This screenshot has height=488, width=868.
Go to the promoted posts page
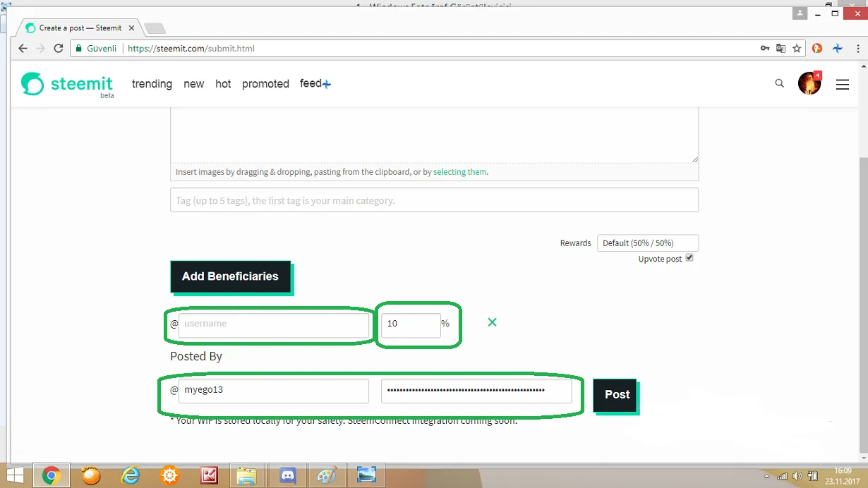pos(265,84)
